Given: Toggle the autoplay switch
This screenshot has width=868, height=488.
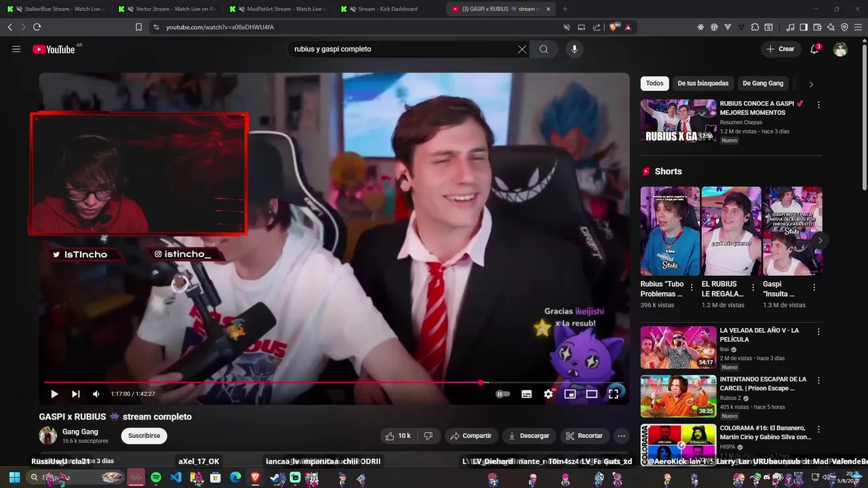Looking at the screenshot, I should [x=502, y=394].
